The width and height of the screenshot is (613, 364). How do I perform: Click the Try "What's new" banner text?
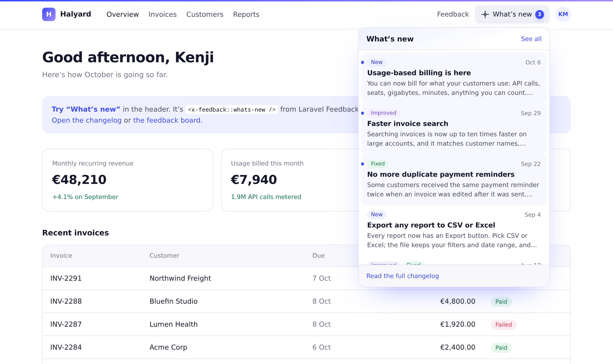[x=86, y=109]
